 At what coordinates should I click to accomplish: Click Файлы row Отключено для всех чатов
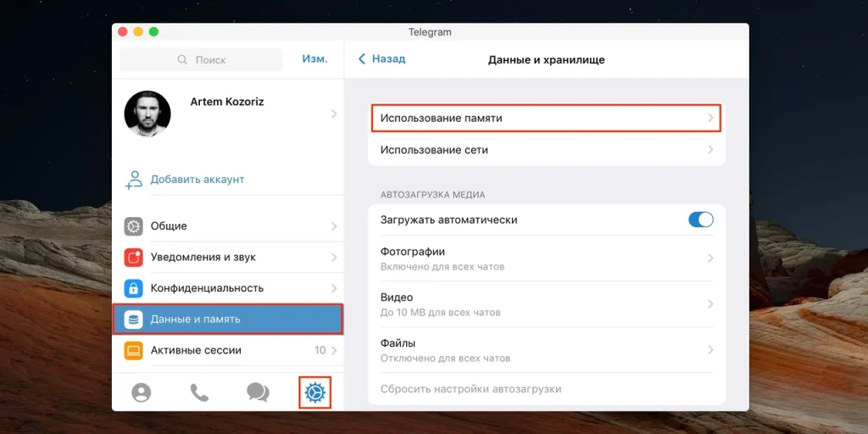pyautogui.click(x=547, y=350)
